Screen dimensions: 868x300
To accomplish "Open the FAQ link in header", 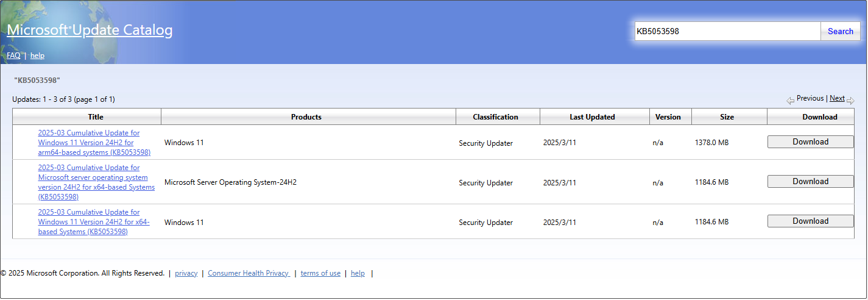I will (13, 55).
